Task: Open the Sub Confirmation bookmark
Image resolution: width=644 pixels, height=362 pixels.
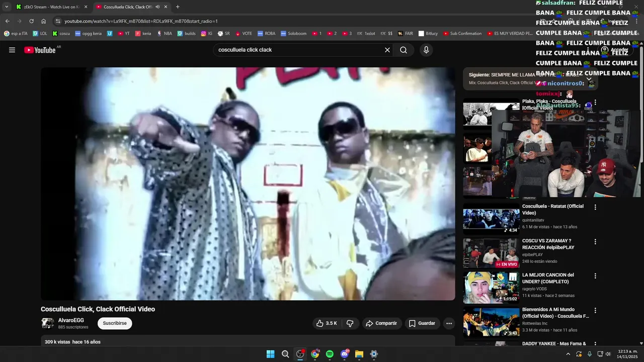Action: click(x=462, y=34)
